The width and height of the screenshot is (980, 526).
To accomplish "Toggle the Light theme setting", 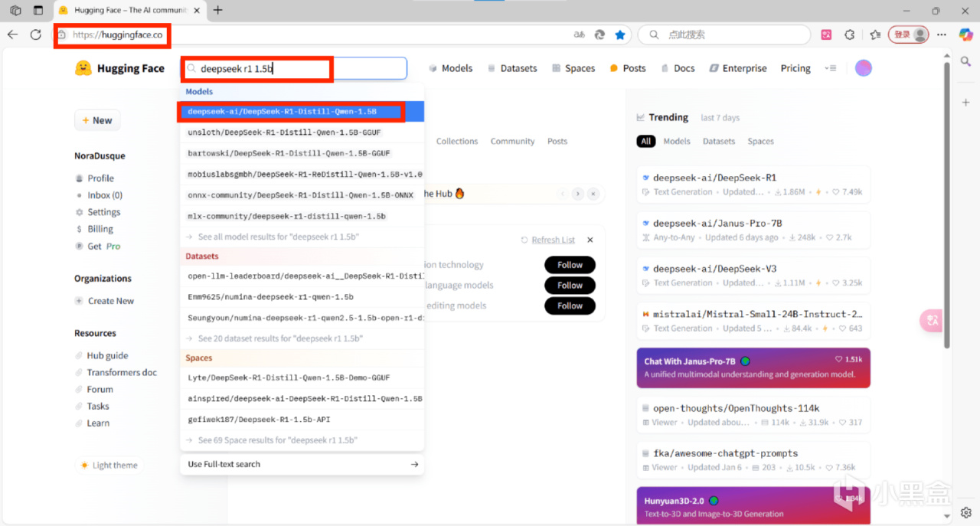I will (x=108, y=466).
